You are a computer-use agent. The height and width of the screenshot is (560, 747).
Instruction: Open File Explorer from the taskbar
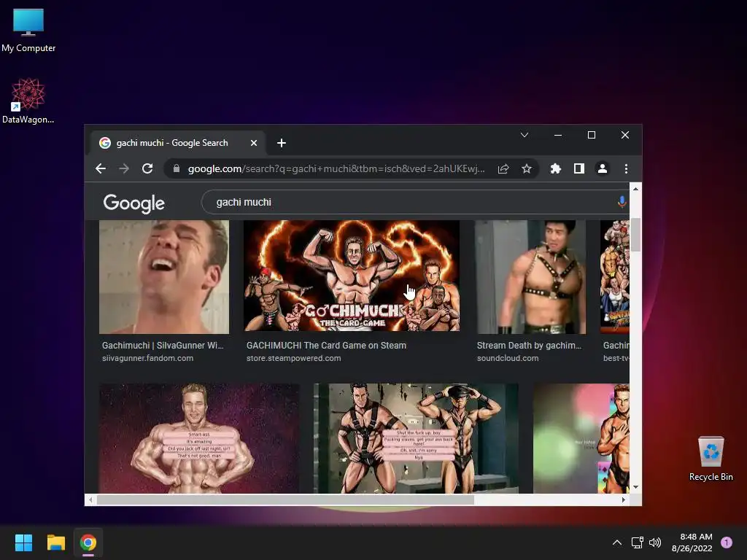(x=55, y=542)
